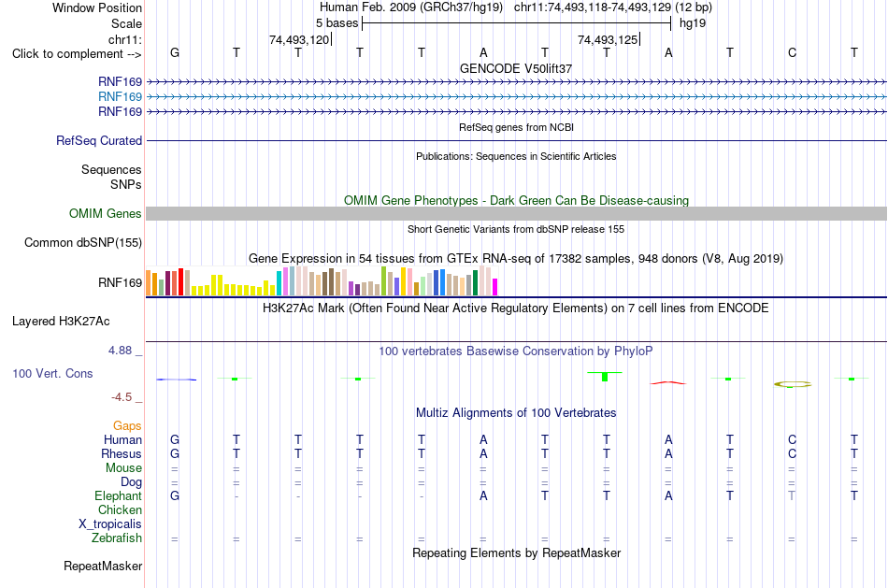Click the -4.5 PhyloP lower scale value
888x588 pixels.
122,397
